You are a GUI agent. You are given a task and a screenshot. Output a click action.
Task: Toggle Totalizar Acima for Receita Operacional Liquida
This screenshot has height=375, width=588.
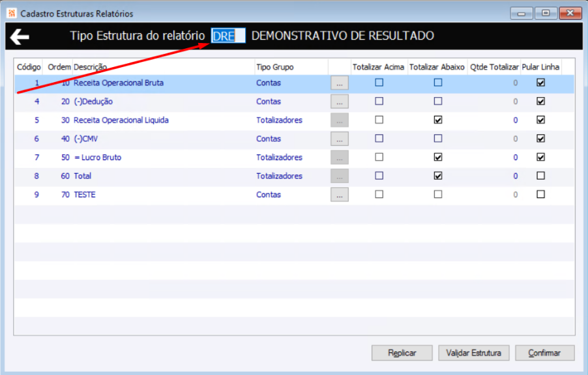pos(379,120)
